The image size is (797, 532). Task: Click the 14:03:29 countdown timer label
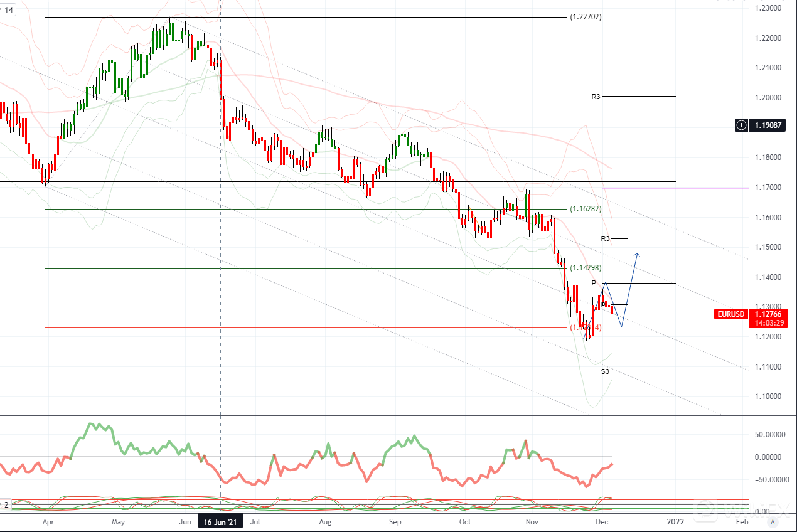tap(766, 322)
